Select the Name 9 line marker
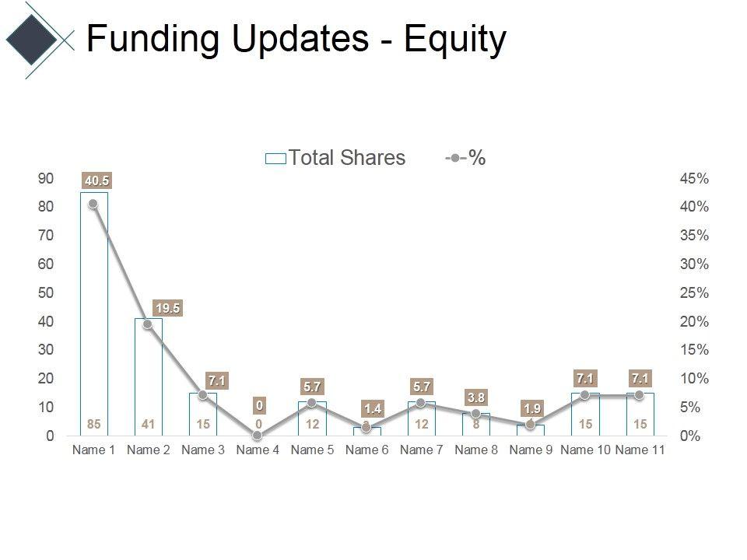 (531, 425)
